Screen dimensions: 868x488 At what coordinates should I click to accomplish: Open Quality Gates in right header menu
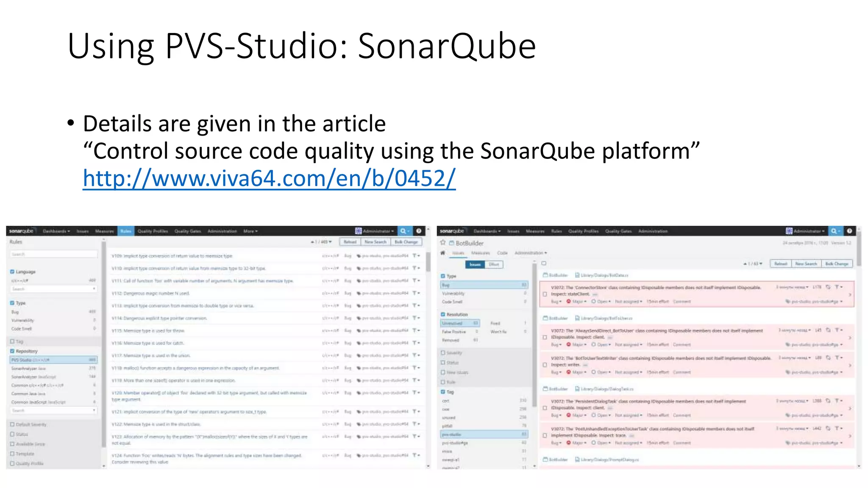(x=618, y=231)
